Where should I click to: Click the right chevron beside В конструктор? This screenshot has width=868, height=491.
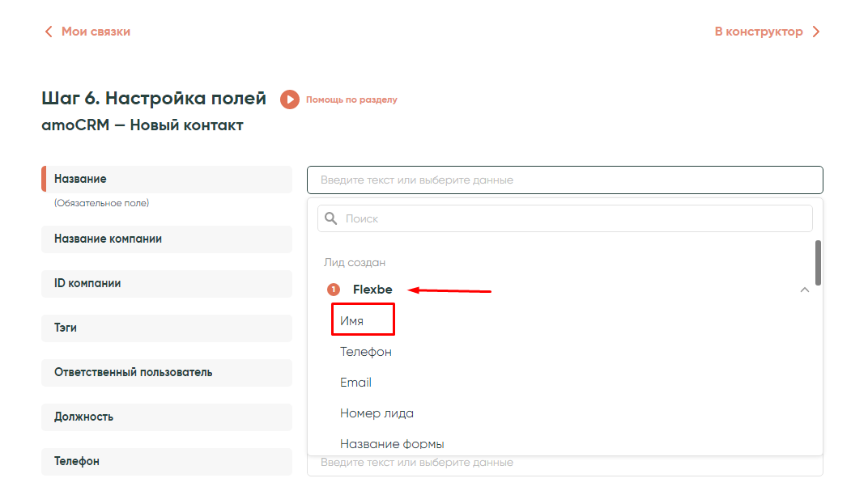pyautogui.click(x=816, y=32)
